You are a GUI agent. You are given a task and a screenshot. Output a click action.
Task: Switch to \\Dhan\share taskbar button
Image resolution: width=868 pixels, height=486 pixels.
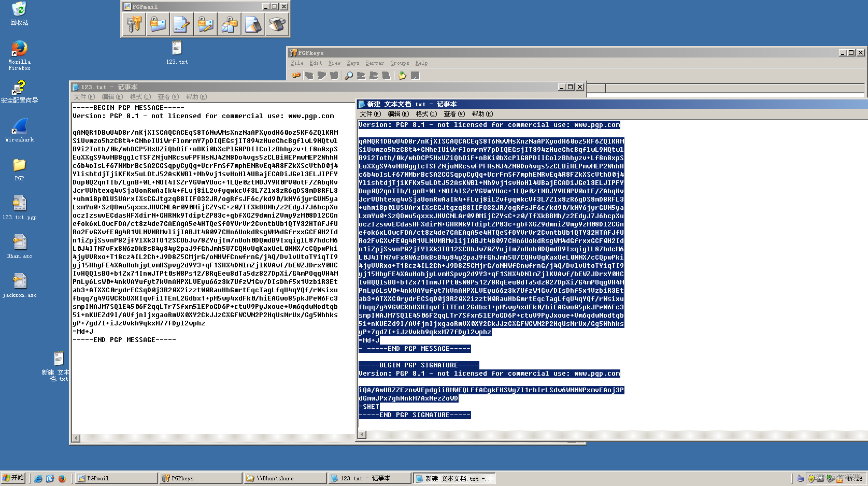tap(286, 478)
